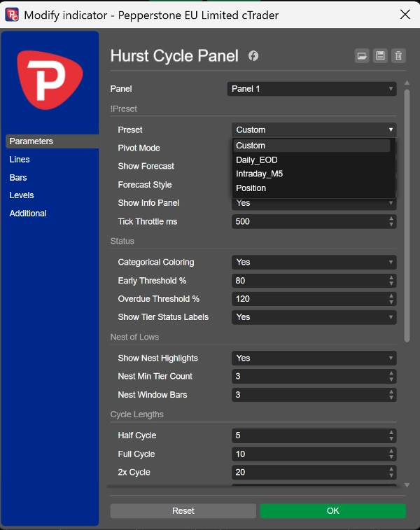Click the Reset button
The width and height of the screenshot is (420, 530).
click(183, 510)
